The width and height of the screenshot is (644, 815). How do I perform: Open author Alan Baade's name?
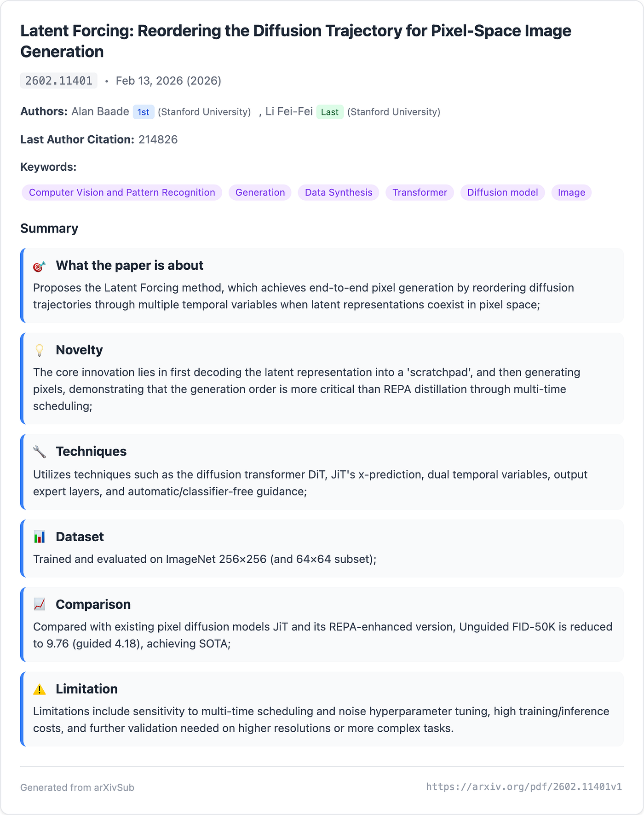pos(100,111)
